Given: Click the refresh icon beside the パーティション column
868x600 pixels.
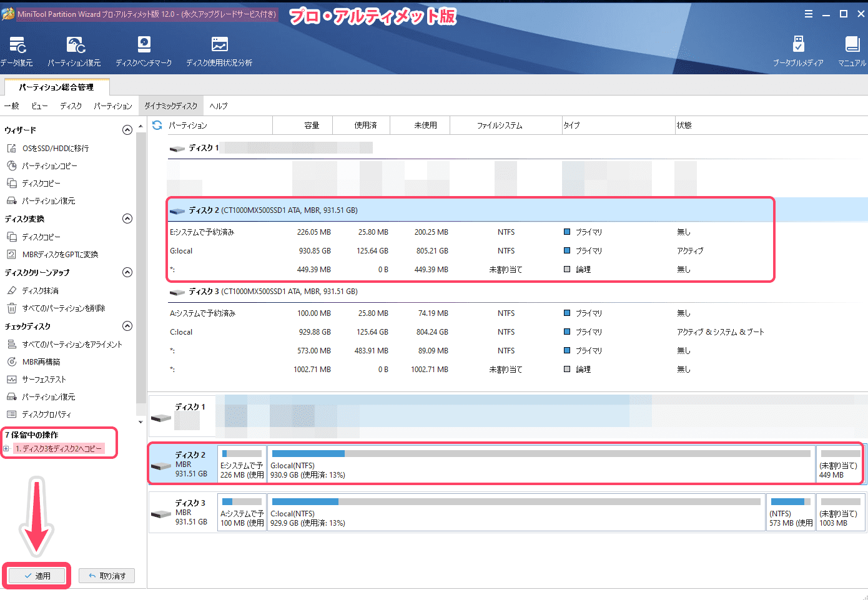Looking at the screenshot, I should click(x=157, y=125).
